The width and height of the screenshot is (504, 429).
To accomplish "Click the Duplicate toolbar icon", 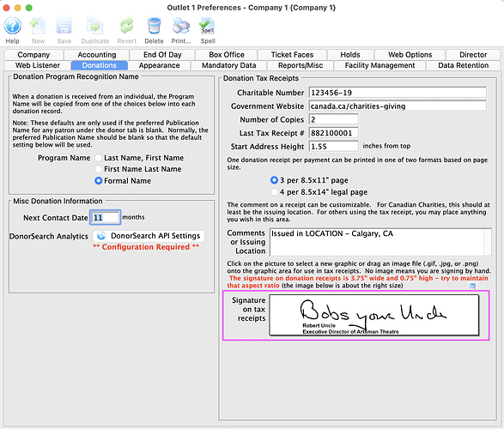I will click(x=94, y=27).
